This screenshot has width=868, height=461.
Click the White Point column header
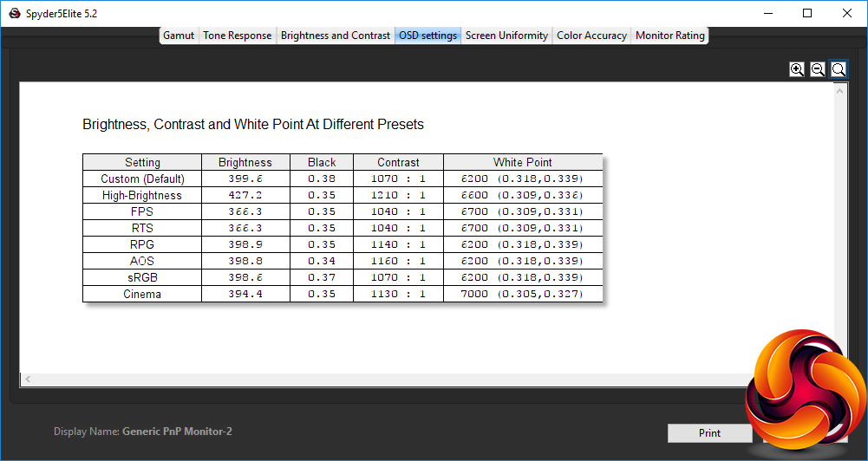pyautogui.click(x=523, y=162)
